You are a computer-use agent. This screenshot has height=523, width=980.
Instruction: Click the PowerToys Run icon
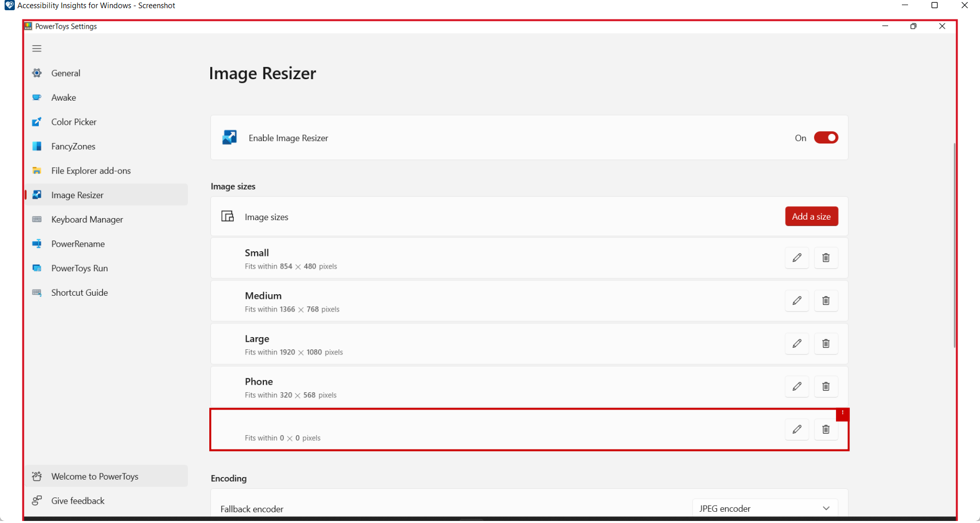click(37, 268)
